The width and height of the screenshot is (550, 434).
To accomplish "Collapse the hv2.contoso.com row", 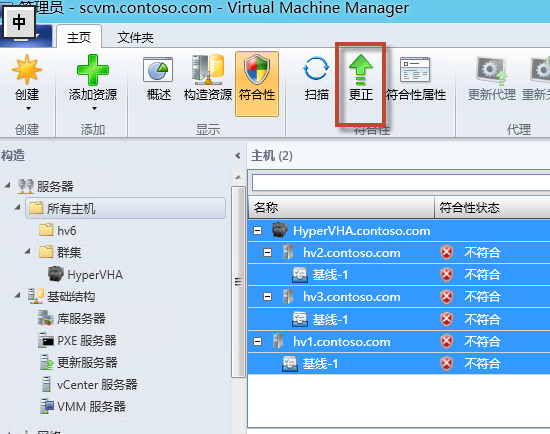I will (267, 253).
